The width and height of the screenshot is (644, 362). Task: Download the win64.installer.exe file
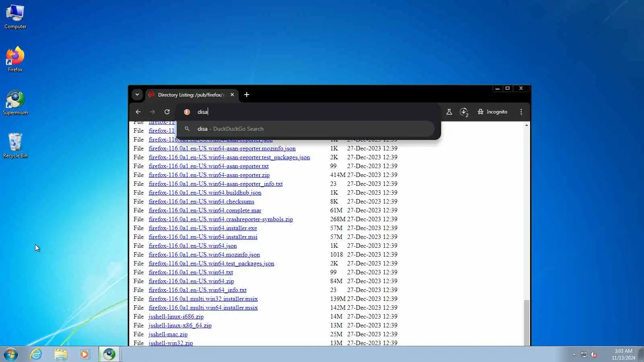click(x=203, y=228)
